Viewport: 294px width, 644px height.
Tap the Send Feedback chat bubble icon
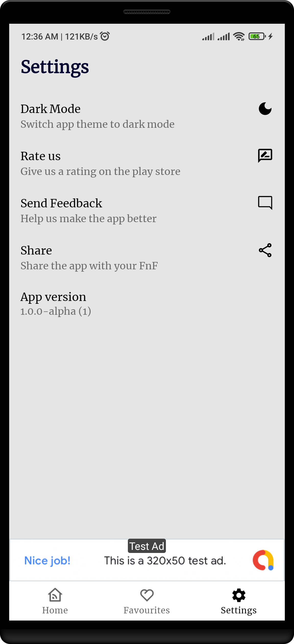tap(265, 203)
